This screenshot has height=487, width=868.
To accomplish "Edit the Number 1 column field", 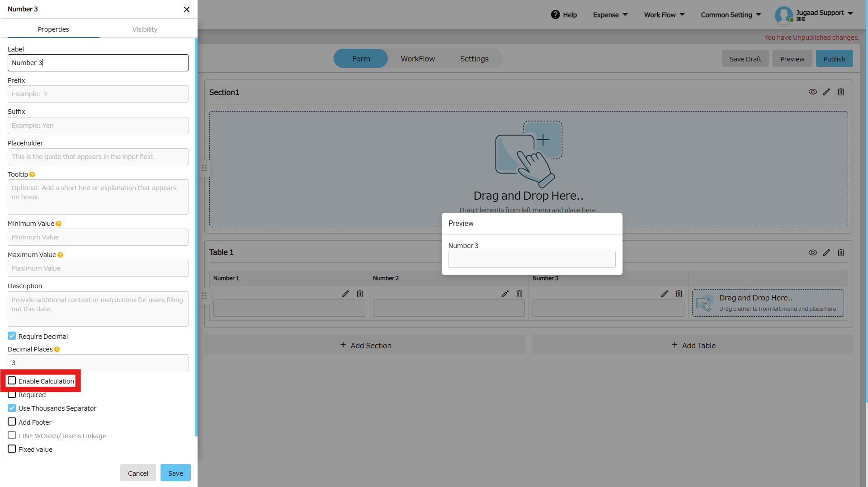I will click(345, 294).
